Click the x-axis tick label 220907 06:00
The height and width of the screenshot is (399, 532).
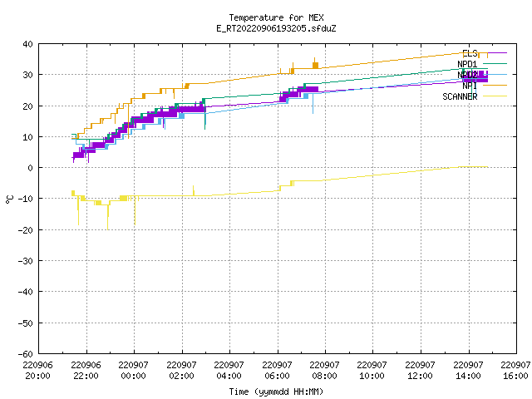point(278,371)
